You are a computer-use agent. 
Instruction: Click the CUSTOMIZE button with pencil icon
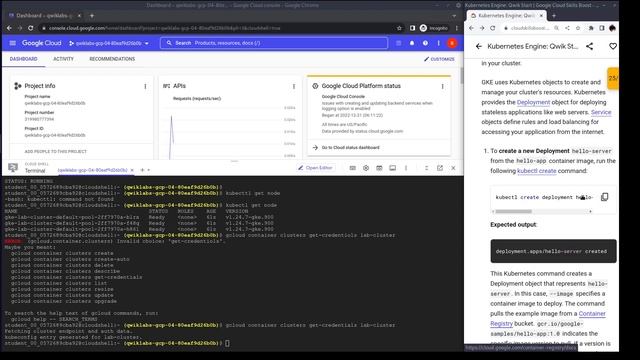[439, 59]
